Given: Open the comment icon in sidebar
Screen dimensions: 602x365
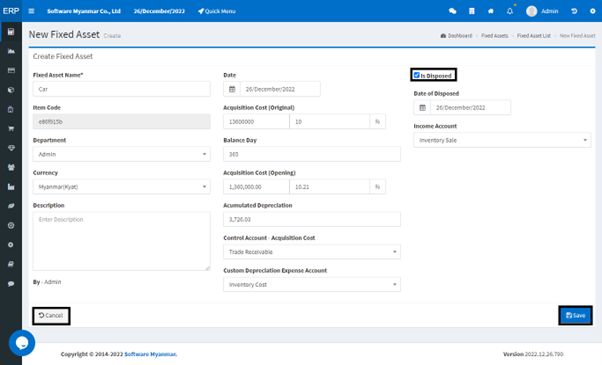Looking at the screenshot, I should point(11,284).
